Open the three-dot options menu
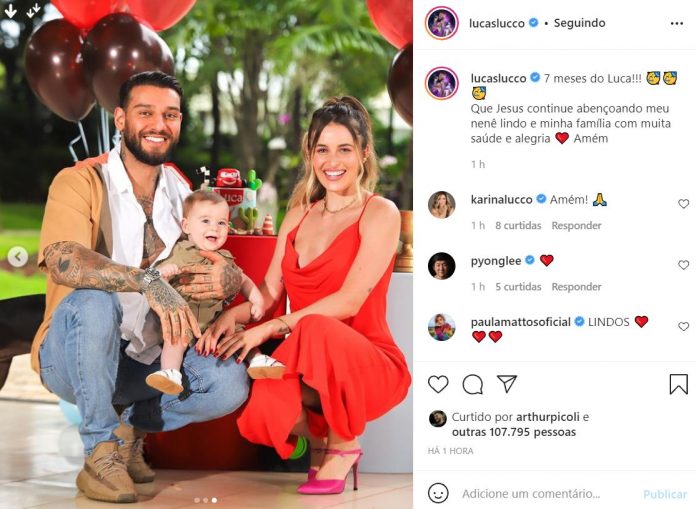 tap(676, 24)
